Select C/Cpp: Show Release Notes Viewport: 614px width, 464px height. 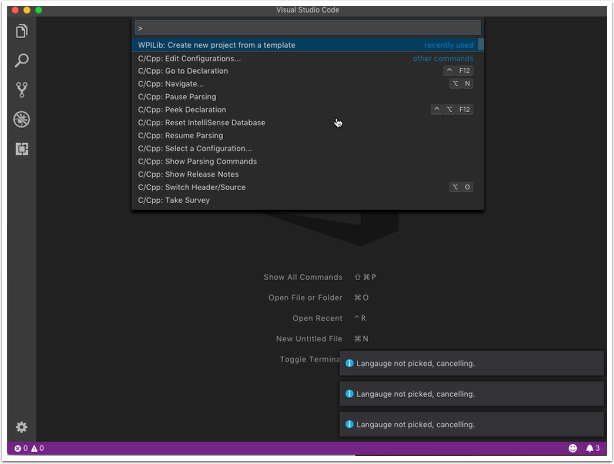coord(308,174)
